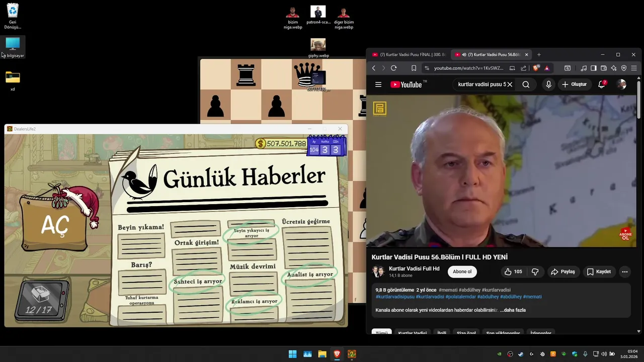The height and width of the screenshot is (362, 644).
Task: Reload the YouTube page
Action: click(393, 68)
